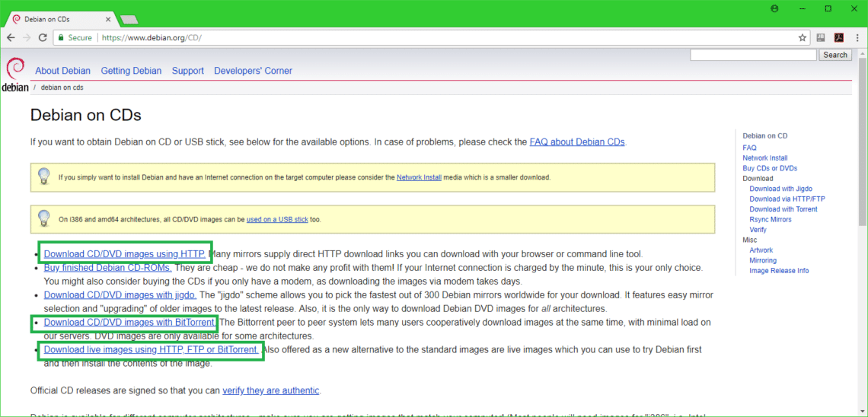Viewport: 868px width, 417px height.
Task: Click the Search button
Action: point(834,55)
